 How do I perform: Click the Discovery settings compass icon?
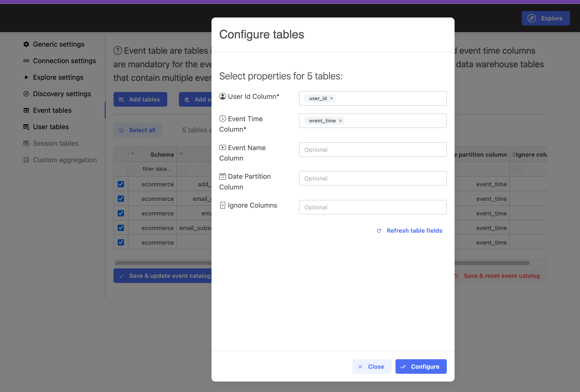[26, 94]
